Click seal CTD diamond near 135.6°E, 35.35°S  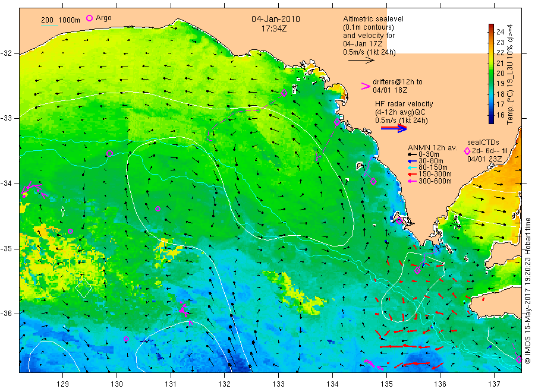coord(417,271)
